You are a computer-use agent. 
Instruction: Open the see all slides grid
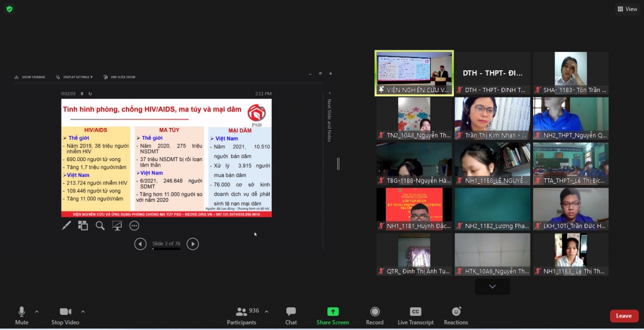tap(83, 225)
